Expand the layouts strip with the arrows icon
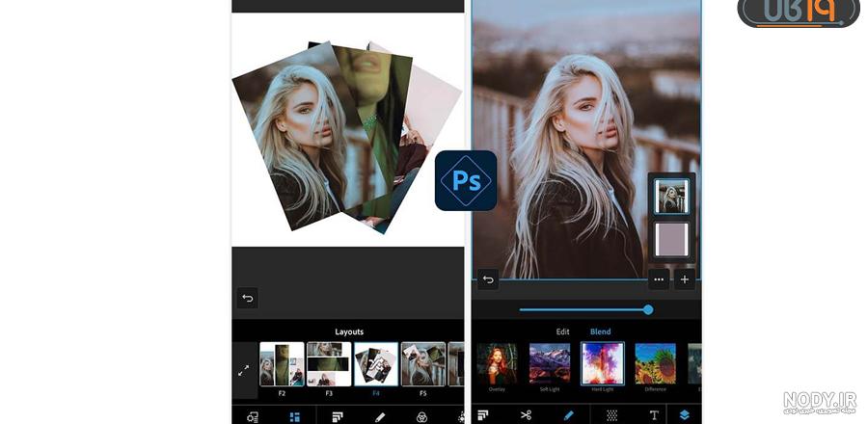 pyautogui.click(x=244, y=370)
